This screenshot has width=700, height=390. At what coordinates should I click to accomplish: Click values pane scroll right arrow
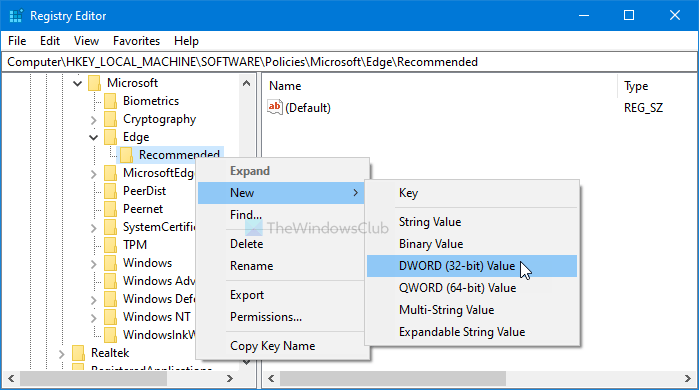point(688,379)
